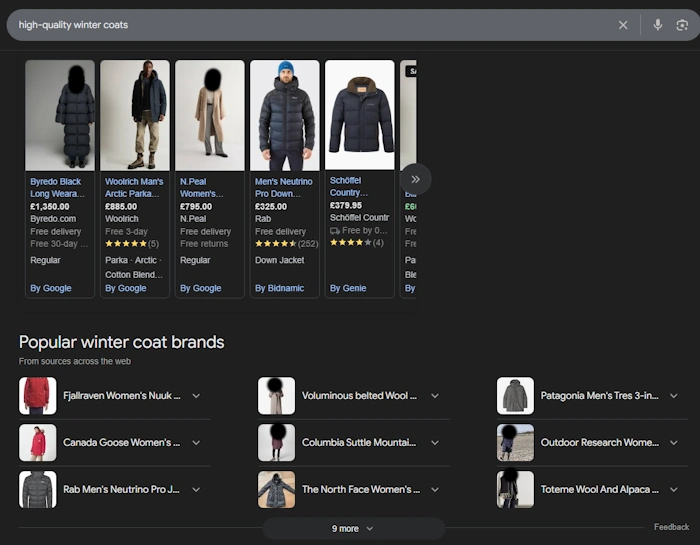This screenshot has width=700, height=545.
Task: Click 'From sources across the web' text
Action: (x=75, y=361)
